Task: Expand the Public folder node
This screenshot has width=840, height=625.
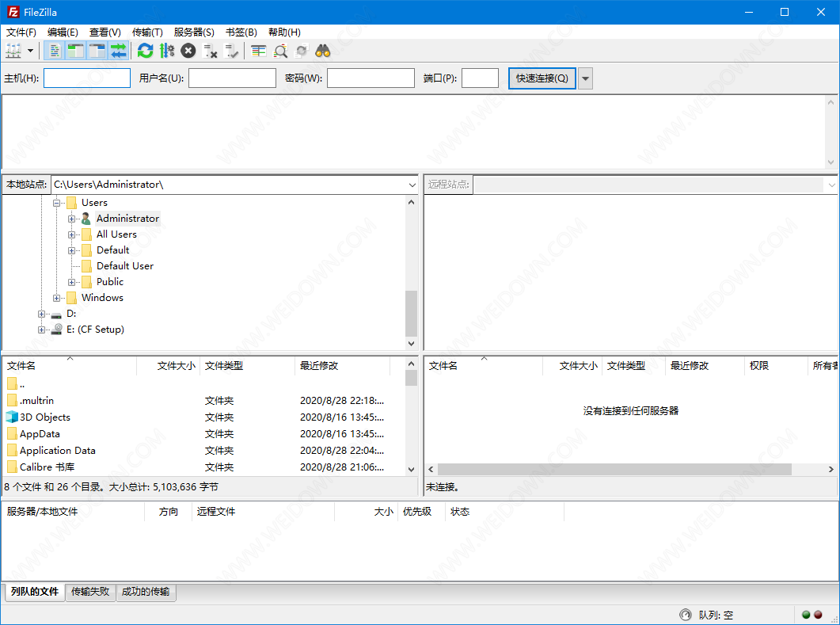Action: [x=71, y=282]
